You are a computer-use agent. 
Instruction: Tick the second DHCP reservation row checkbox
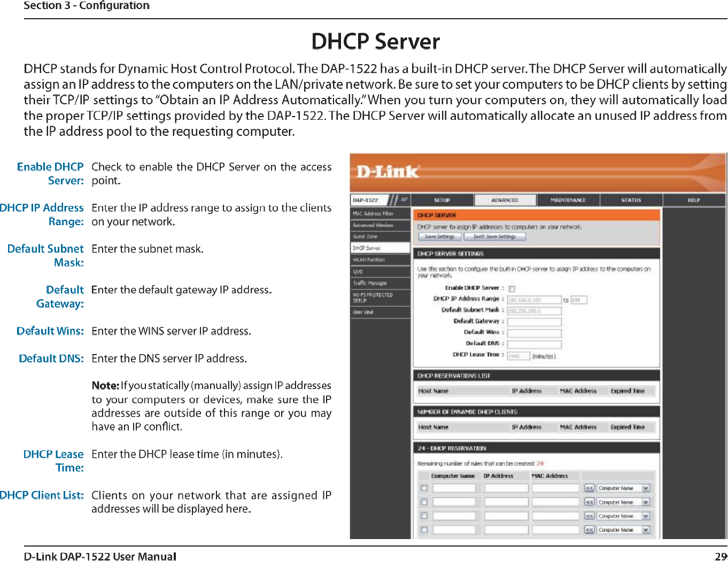[x=424, y=502]
